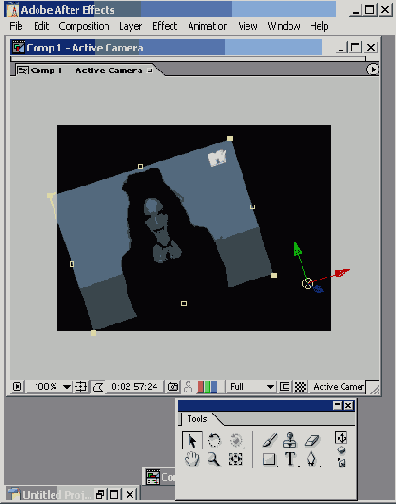Open the Active Camera view dropdown
The height and width of the screenshot is (504, 396).
pyautogui.click(x=338, y=387)
